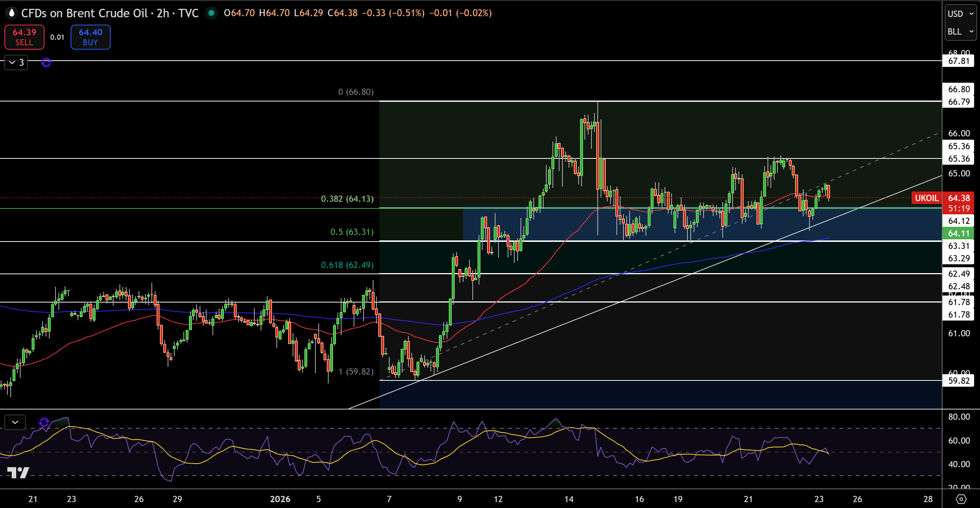Click the 51:19 candle countdown label

959,208
